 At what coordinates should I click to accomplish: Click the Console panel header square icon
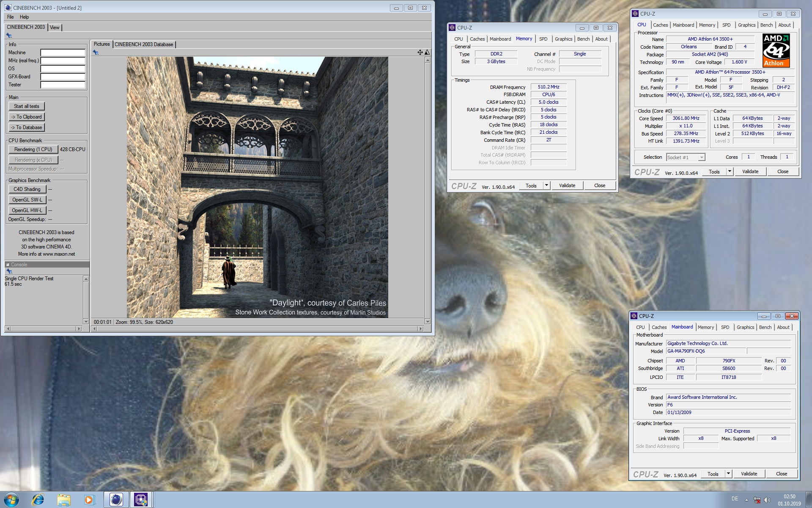point(8,265)
